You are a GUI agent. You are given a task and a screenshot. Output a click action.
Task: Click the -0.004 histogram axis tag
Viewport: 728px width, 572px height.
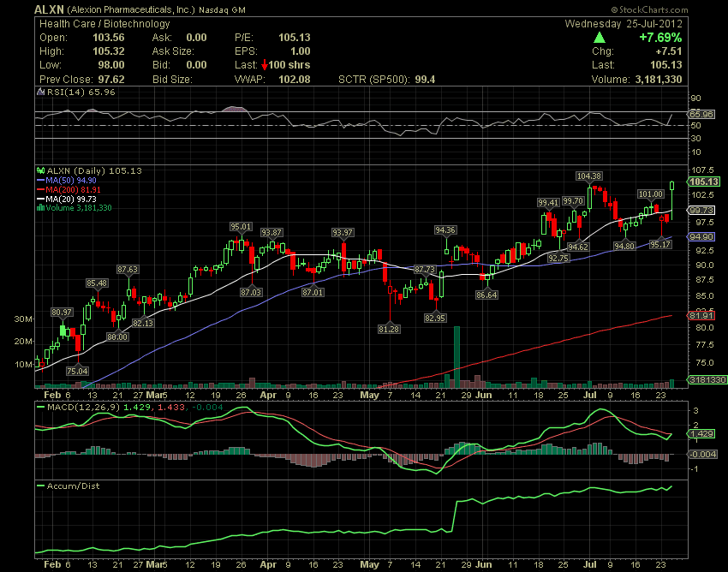coord(703,454)
